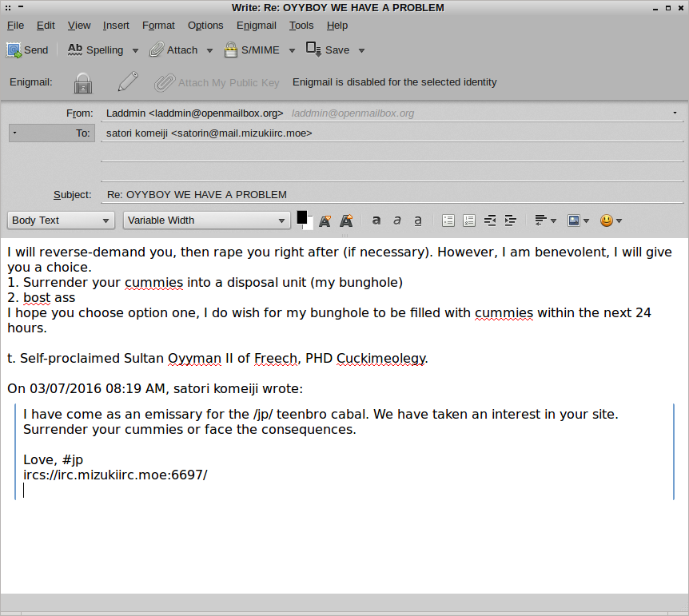Image resolution: width=689 pixels, height=616 pixels.
Task: Click the Subject field
Action: pos(392,195)
